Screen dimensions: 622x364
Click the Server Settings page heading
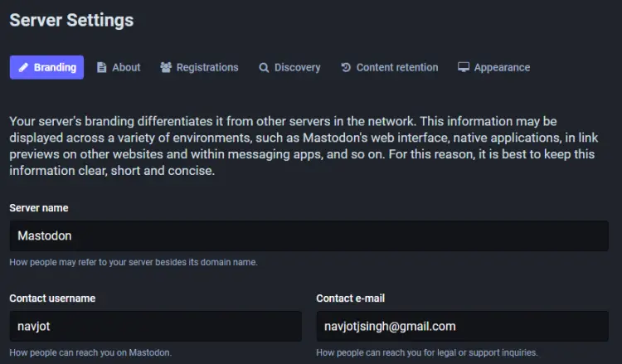click(x=71, y=20)
